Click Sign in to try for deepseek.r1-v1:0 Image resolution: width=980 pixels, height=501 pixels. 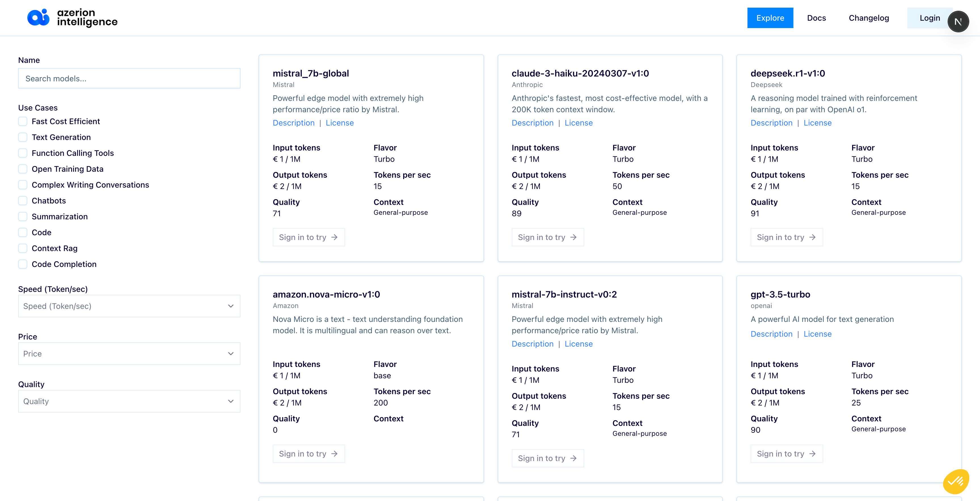[786, 237]
